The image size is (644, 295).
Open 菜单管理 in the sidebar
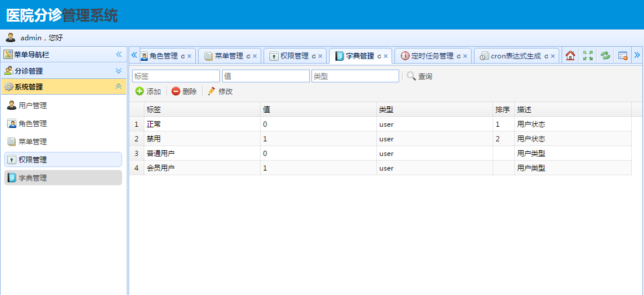[63, 141]
